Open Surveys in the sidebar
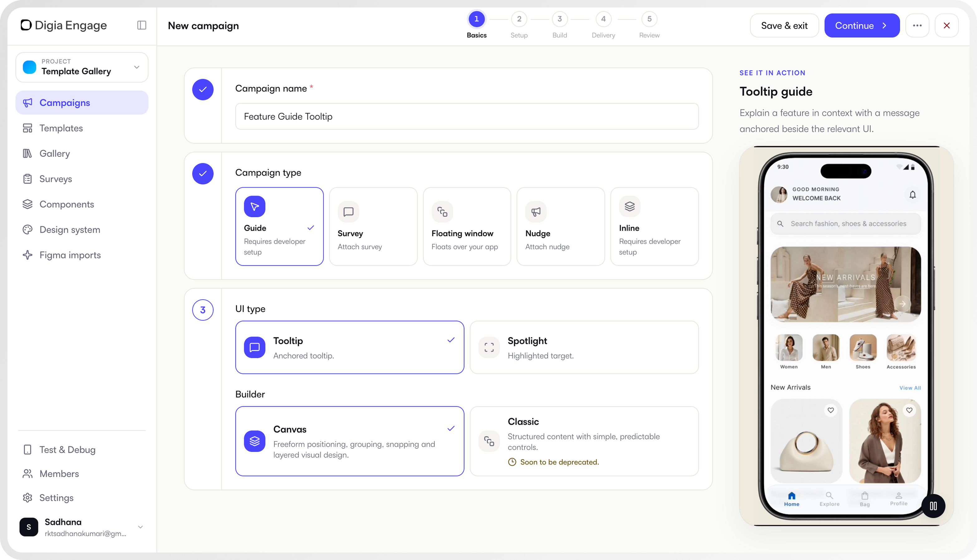977x560 pixels. (x=82, y=179)
